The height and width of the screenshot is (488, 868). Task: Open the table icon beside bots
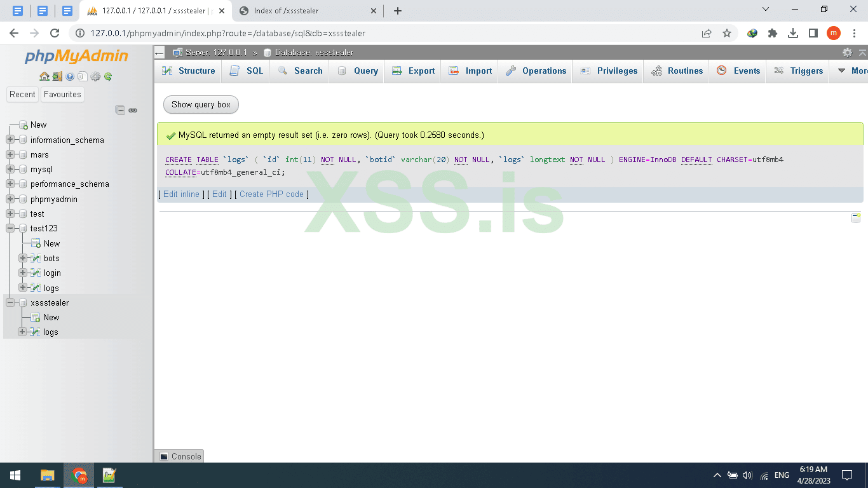pos(36,258)
